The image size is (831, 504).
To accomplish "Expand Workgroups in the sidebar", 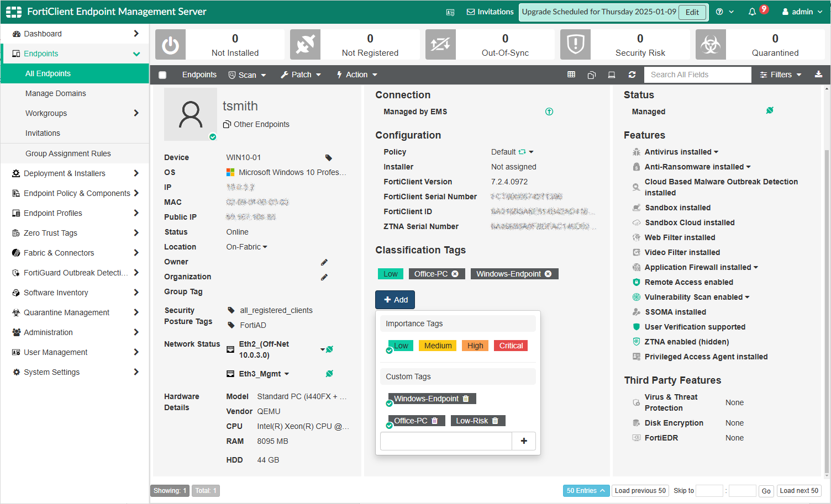I will tap(75, 113).
